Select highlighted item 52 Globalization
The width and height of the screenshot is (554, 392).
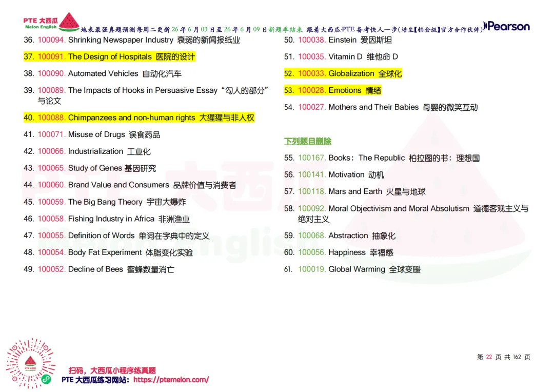[343, 73]
